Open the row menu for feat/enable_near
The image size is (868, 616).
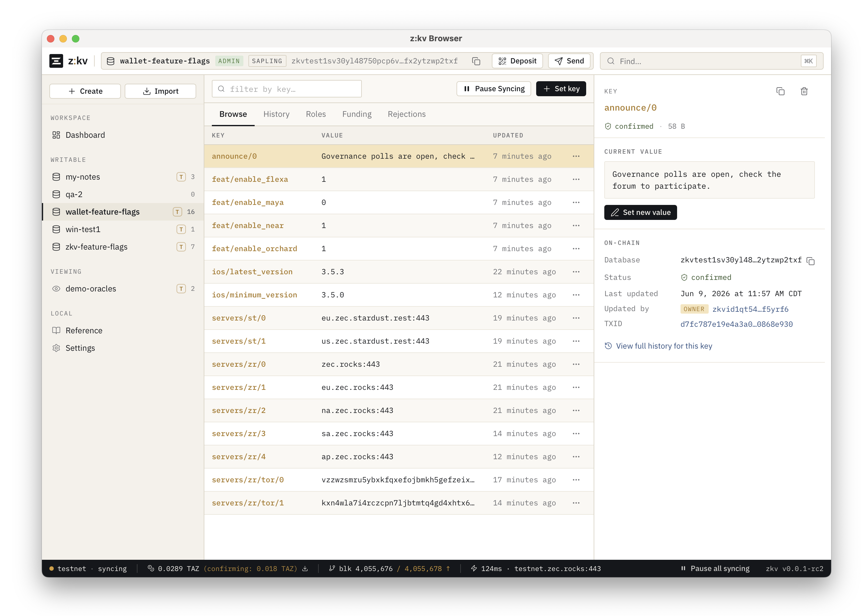click(x=576, y=226)
